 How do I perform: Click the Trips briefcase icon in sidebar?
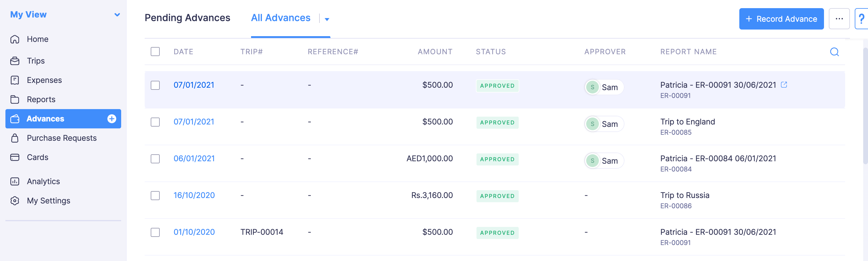tap(15, 61)
